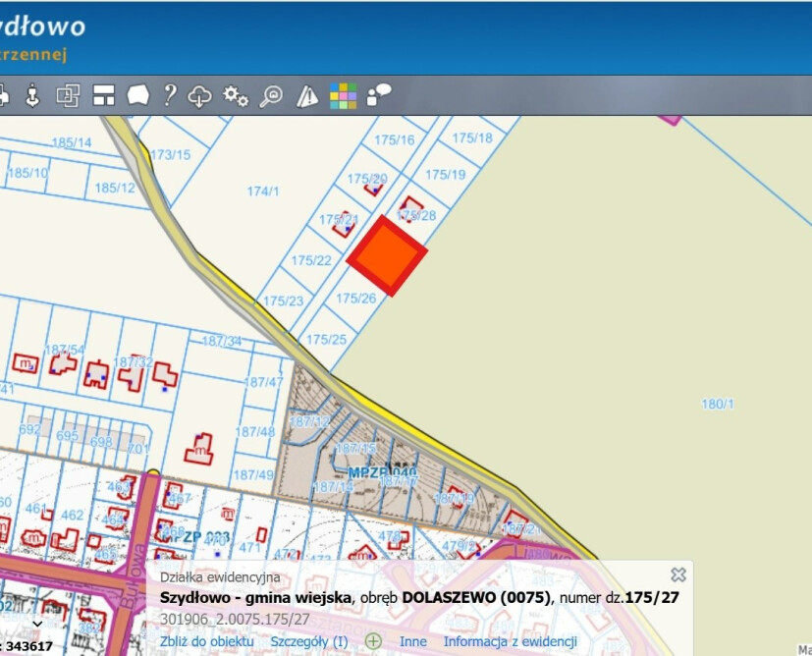Open the colorful grid palette icon
Screen dimensions: 812x656
click(343, 95)
